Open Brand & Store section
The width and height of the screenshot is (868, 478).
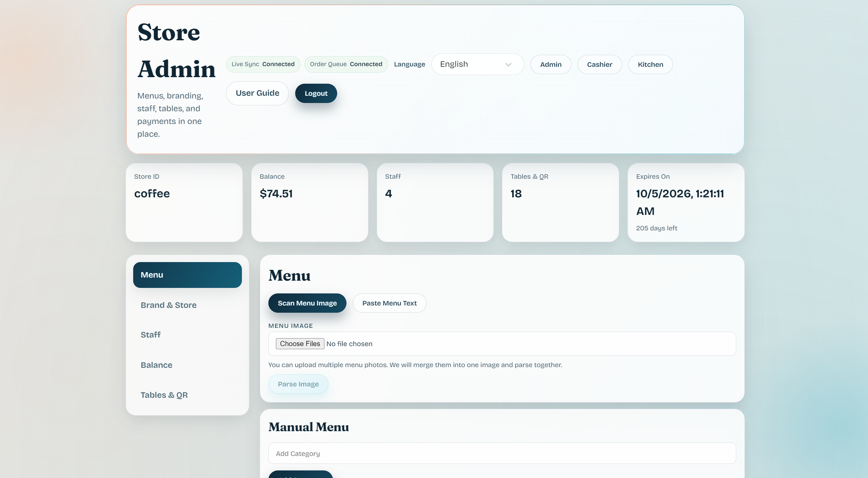coord(187,305)
